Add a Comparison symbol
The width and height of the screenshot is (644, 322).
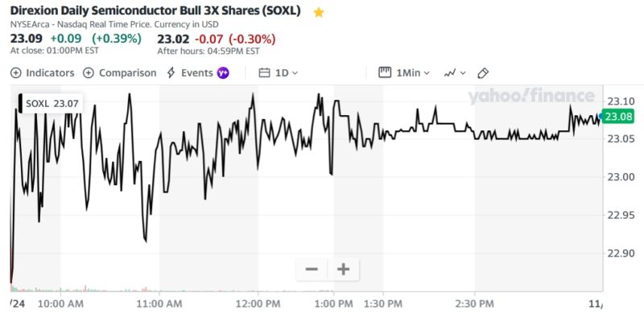tap(127, 72)
